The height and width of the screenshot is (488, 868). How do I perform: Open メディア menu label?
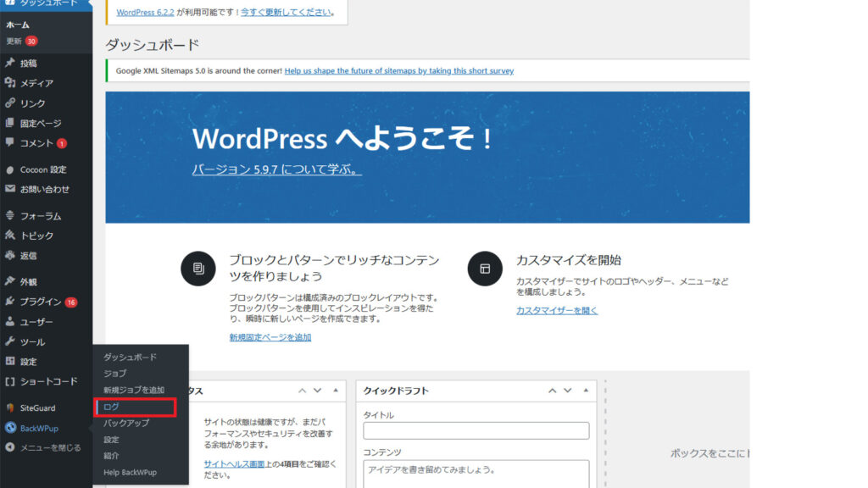(x=37, y=83)
